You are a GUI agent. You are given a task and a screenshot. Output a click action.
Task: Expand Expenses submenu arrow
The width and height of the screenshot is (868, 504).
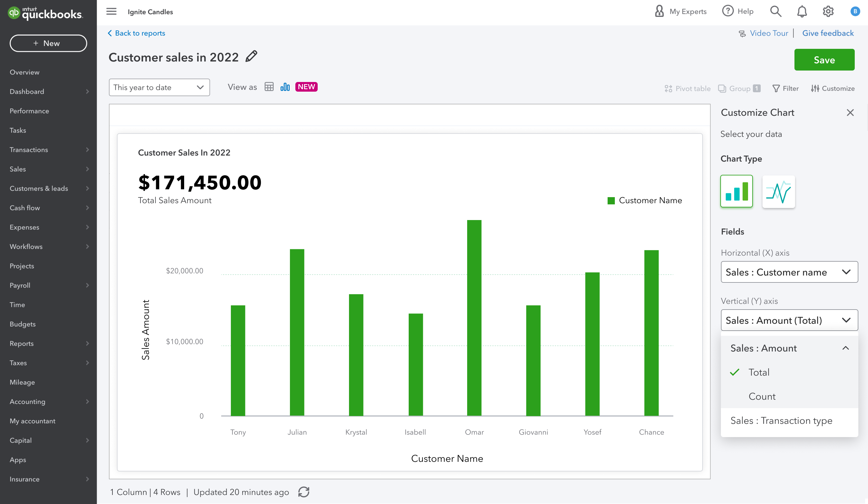(x=87, y=227)
